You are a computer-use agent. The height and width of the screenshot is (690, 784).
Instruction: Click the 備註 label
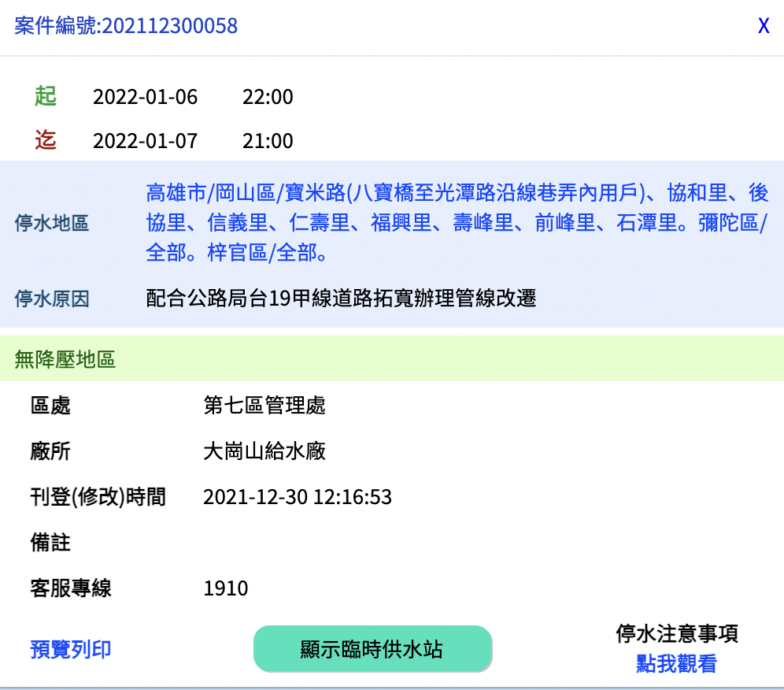pos(50,543)
